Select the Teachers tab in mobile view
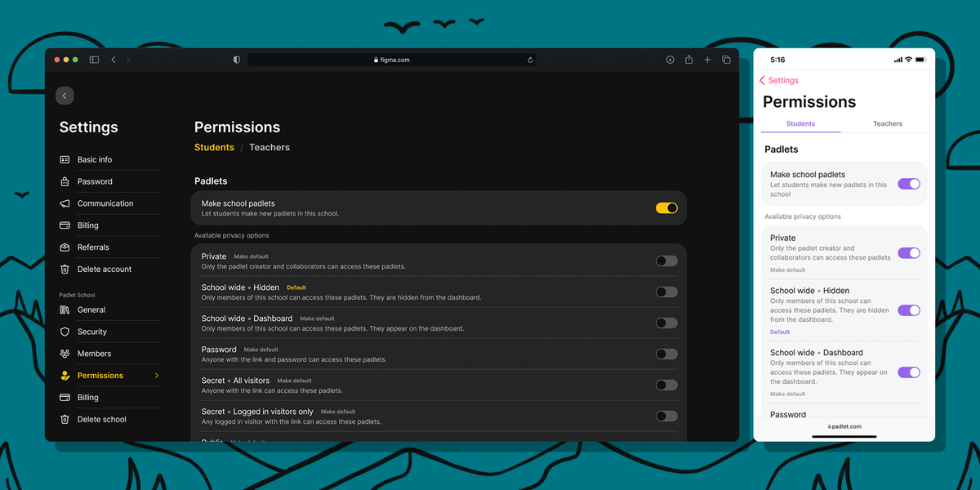This screenshot has width=980, height=490. (x=887, y=124)
